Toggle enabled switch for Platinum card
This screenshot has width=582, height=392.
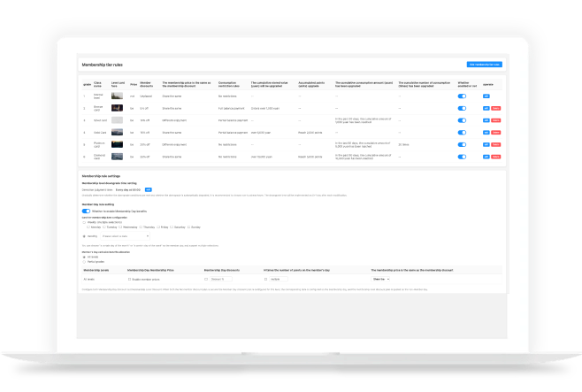click(x=462, y=143)
